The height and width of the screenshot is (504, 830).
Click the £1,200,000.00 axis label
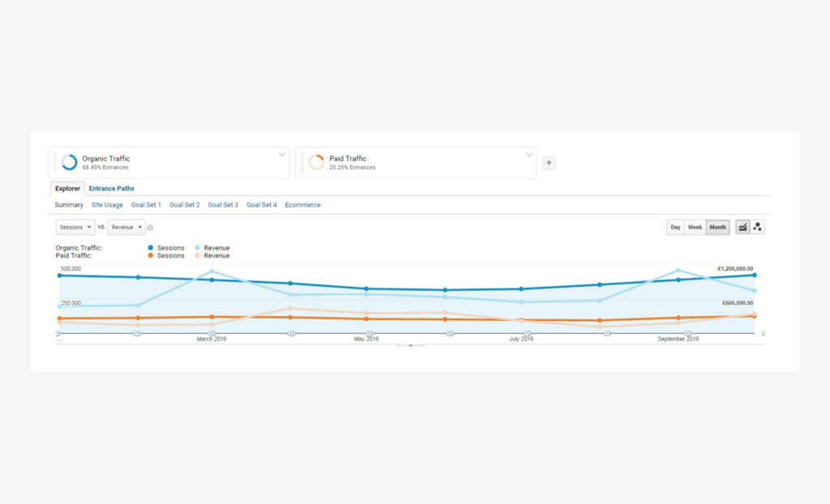[x=735, y=269]
